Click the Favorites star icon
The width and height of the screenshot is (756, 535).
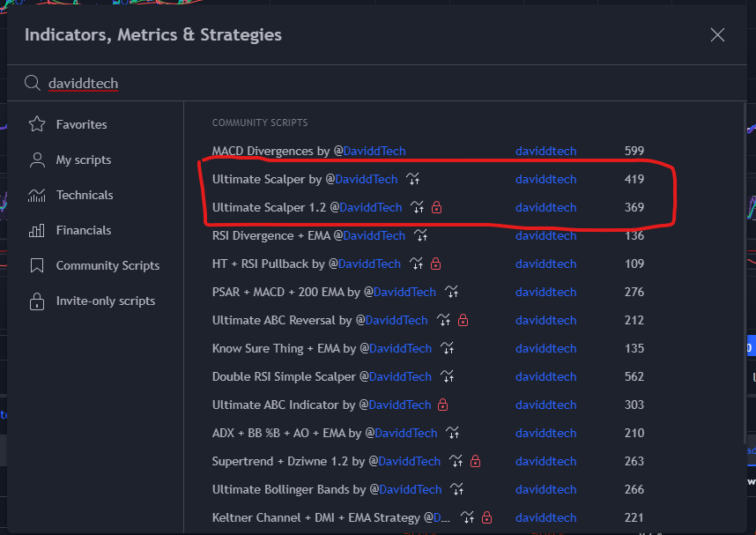point(37,124)
